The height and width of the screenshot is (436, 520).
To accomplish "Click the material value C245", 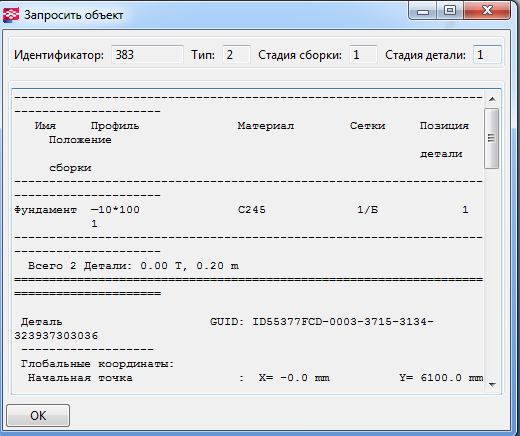I will (x=252, y=210).
